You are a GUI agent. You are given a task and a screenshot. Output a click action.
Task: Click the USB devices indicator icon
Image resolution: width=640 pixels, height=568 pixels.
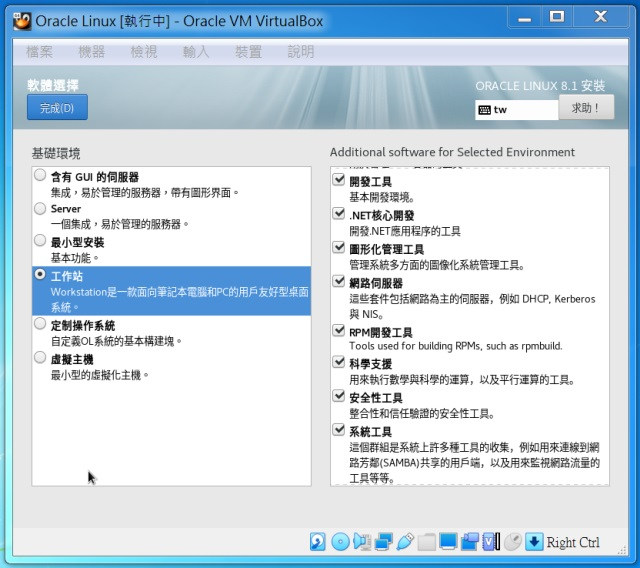pyautogui.click(x=405, y=542)
